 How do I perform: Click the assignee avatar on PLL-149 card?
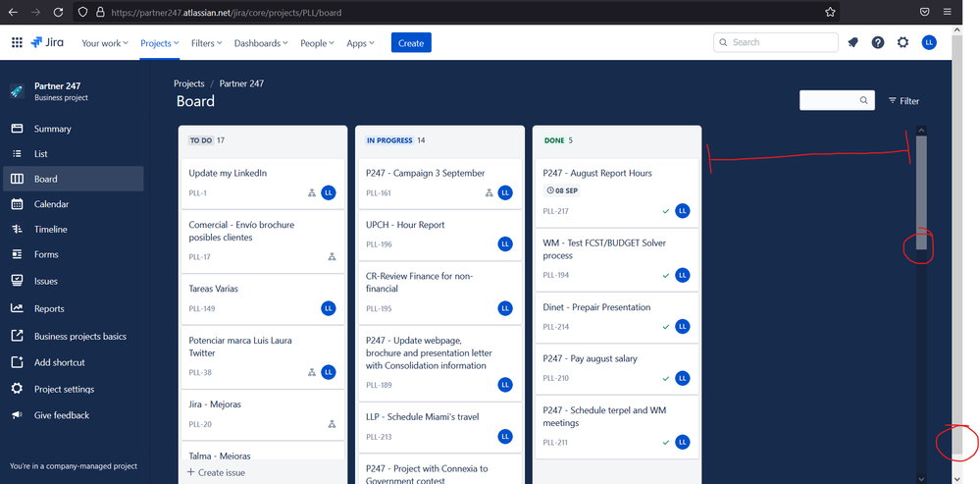pos(329,308)
